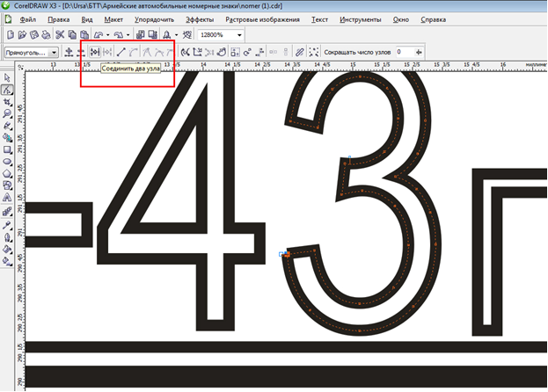This screenshot has width=548, height=392.
Task: Select the Crop tool in toolbox
Action: pos(7,102)
